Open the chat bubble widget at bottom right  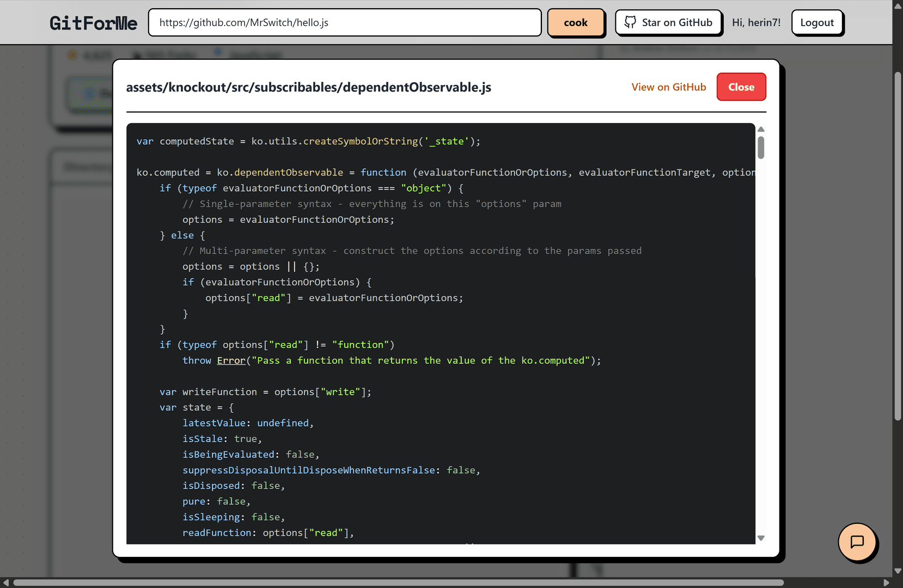click(x=858, y=543)
